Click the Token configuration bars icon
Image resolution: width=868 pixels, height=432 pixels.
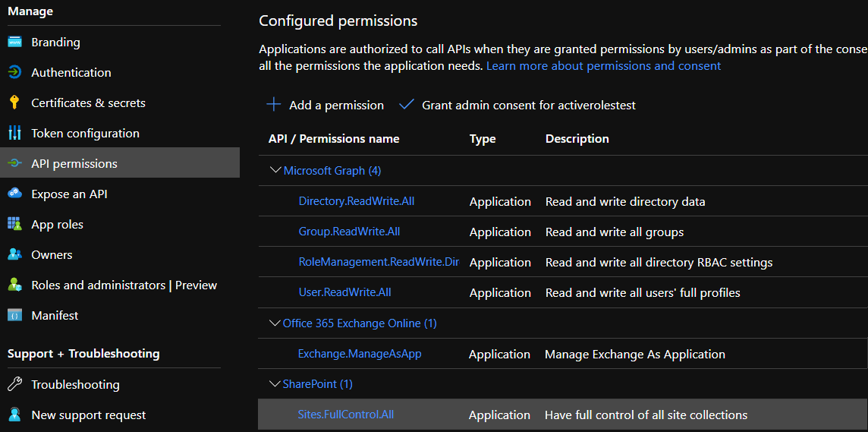tap(15, 134)
